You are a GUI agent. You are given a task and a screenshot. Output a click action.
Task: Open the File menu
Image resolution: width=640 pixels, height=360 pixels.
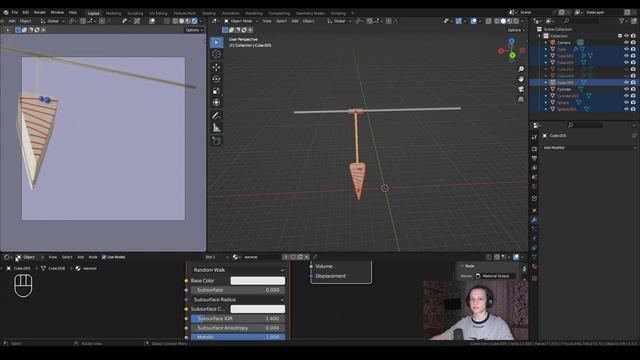click(15, 13)
